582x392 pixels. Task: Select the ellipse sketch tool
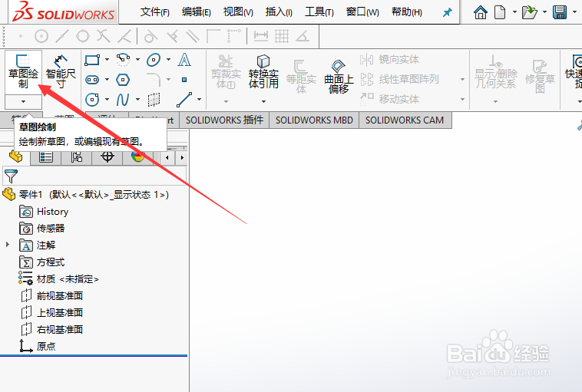tap(154, 60)
